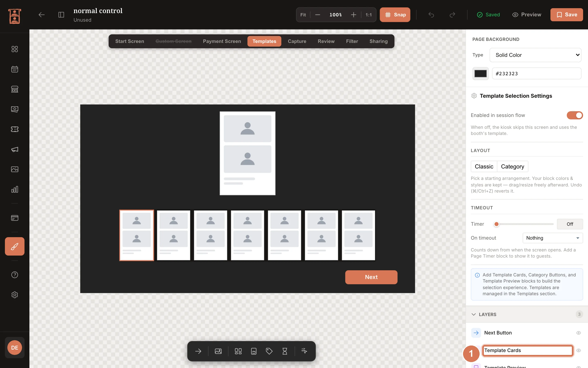Click the Preview button

527,15
